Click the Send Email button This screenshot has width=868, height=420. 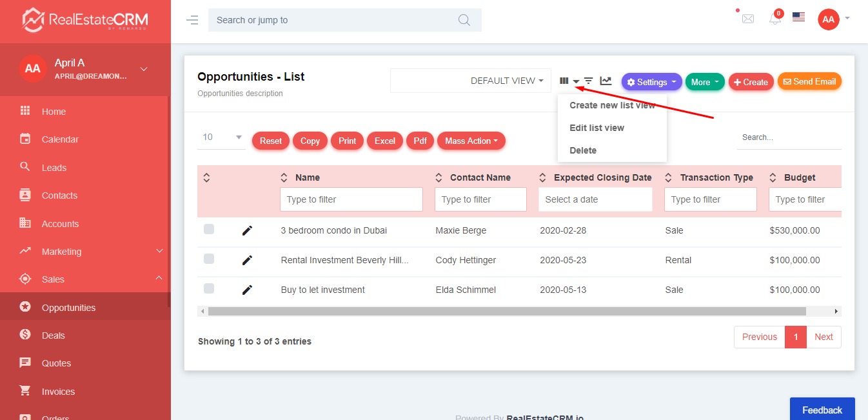[809, 82]
